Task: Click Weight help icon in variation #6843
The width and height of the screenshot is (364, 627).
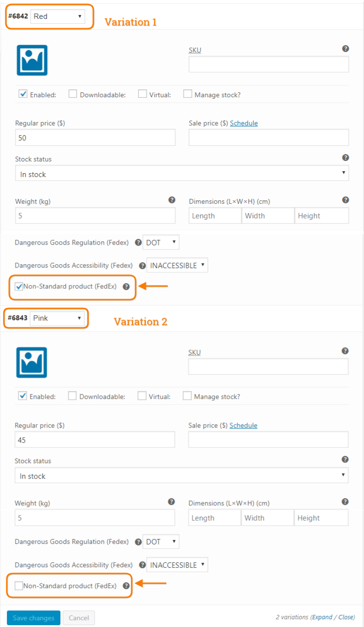Action: pos(171,502)
